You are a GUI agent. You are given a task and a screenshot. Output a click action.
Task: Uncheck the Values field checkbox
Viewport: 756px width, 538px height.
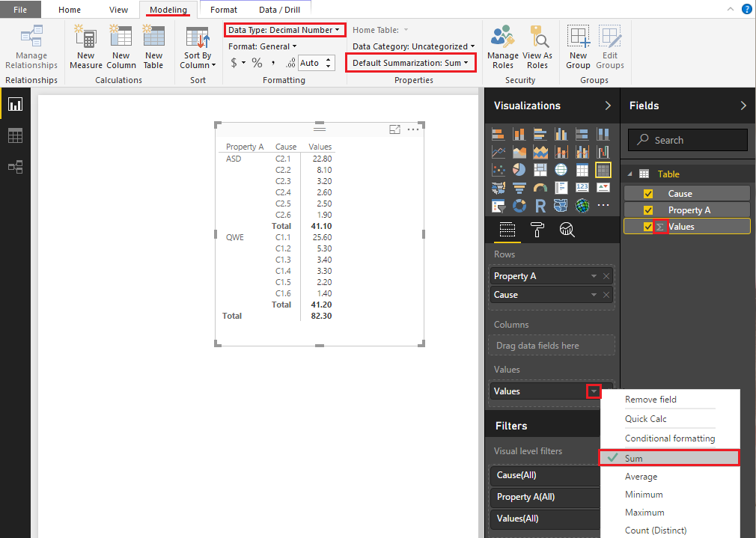[x=648, y=227]
